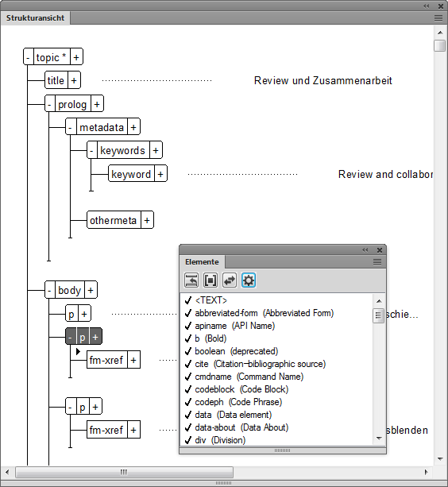Switch to the Strukturansicht tab
The width and height of the screenshot is (448, 487).
tap(35, 18)
